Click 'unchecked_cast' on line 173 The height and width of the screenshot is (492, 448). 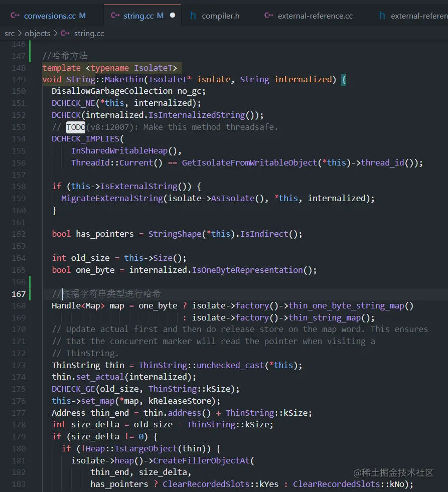coord(230,365)
